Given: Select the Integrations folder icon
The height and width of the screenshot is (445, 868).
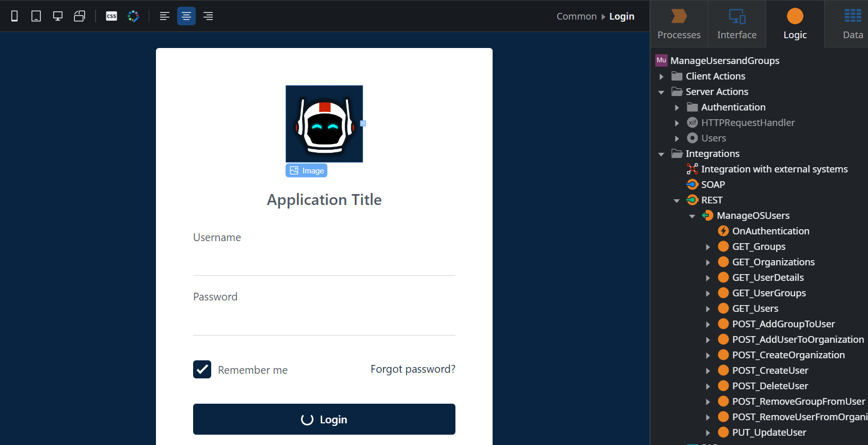Looking at the screenshot, I should coord(677,153).
